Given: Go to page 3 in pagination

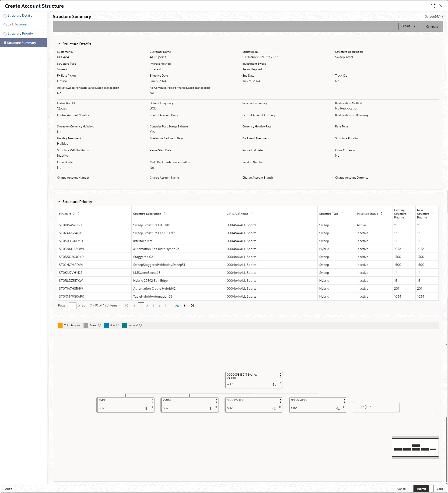Looking at the screenshot, I should 153,306.
